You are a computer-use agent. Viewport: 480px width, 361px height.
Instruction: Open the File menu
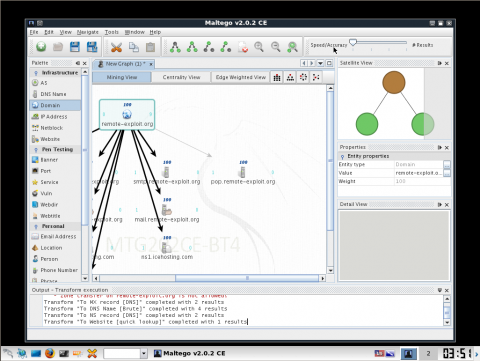[x=34, y=32]
